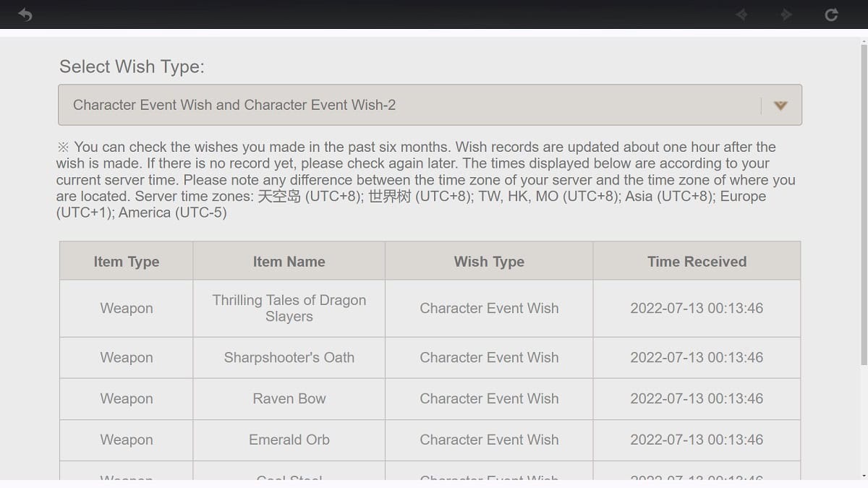
Task: Click the Time Received column header
Action: (x=697, y=262)
